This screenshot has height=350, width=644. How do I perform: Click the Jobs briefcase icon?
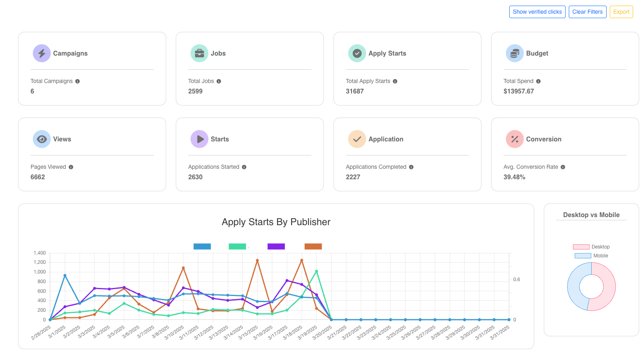pos(199,53)
